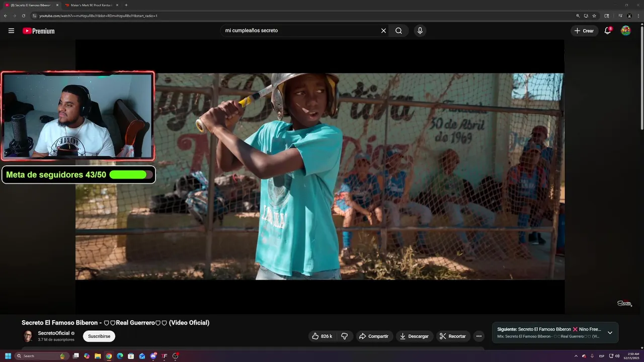Open Microsoft Edge from the taskbar
644x362 pixels.
(120, 356)
